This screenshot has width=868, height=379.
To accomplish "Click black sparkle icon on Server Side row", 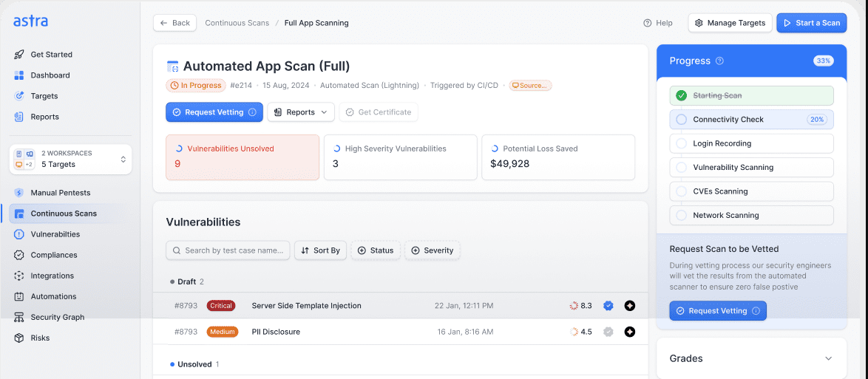I will pyautogui.click(x=629, y=305).
